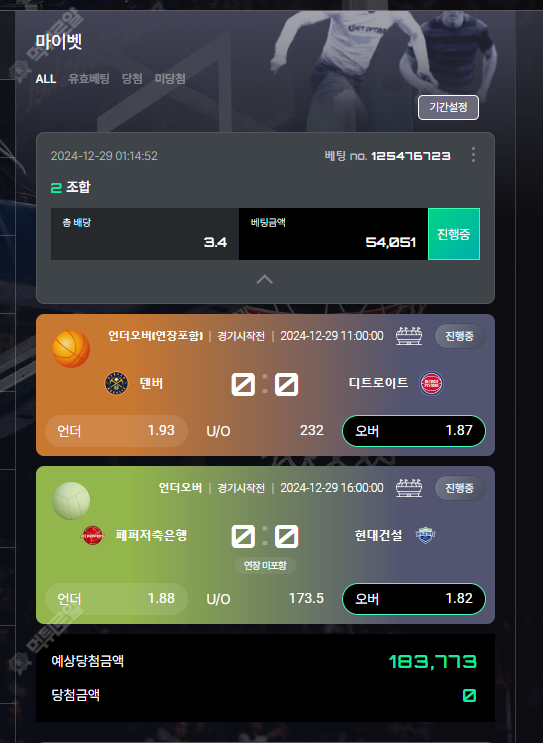
Task: Click the 진행중 badge on Denver match
Action: pos(460,336)
